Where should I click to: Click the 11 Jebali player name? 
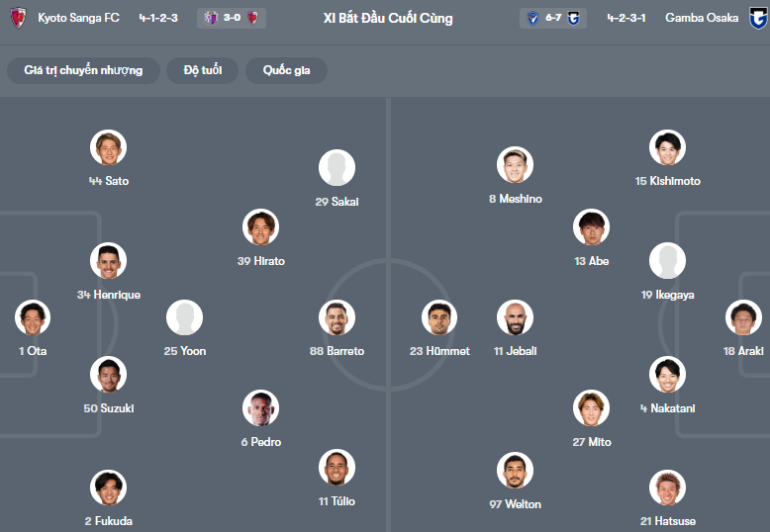click(x=515, y=351)
